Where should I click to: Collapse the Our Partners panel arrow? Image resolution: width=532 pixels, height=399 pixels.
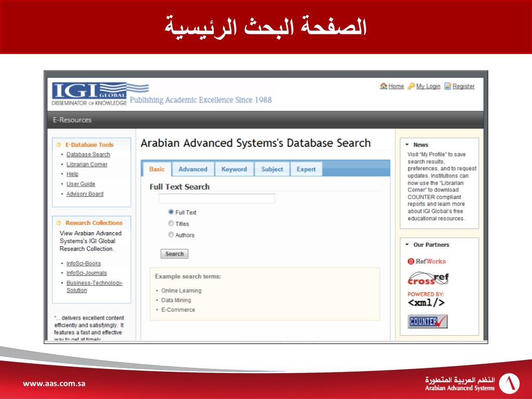click(407, 245)
